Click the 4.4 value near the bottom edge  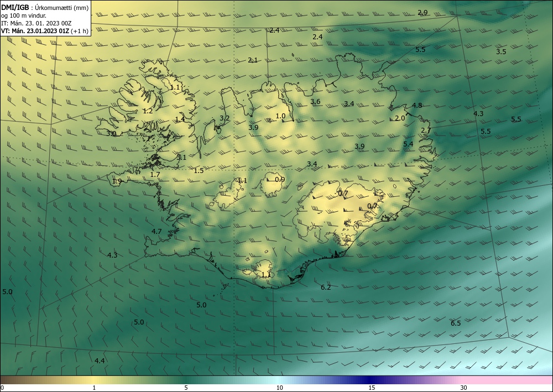click(x=100, y=361)
